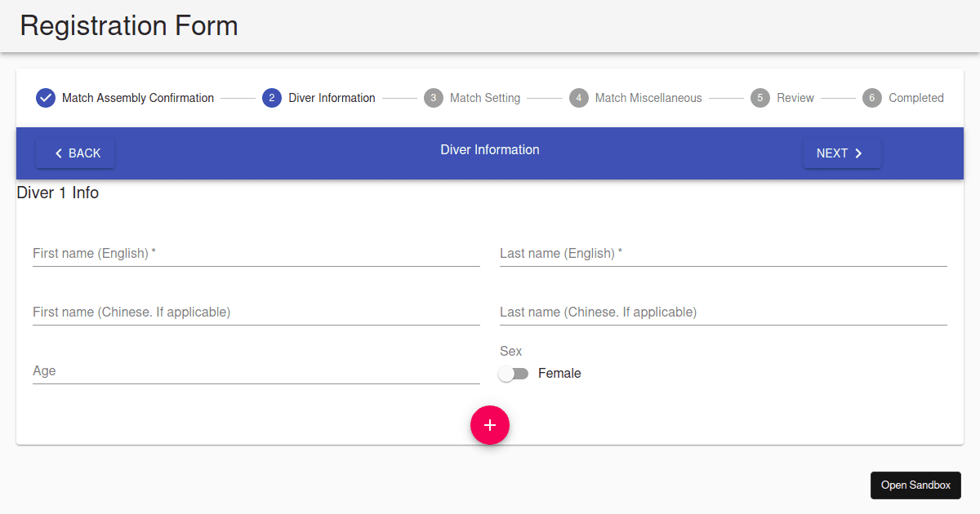This screenshot has height=514, width=980.
Task: Click the step 3 Match Setting circle icon
Action: [x=433, y=98]
